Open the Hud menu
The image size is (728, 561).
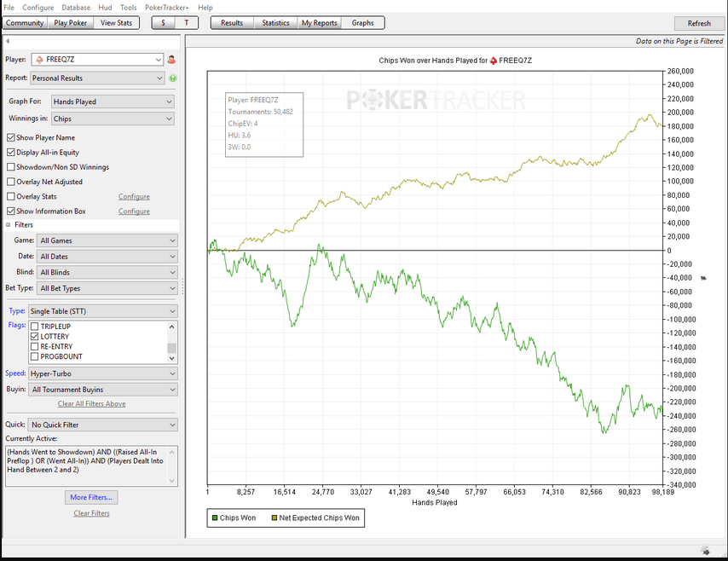click(x=105, y=8)
